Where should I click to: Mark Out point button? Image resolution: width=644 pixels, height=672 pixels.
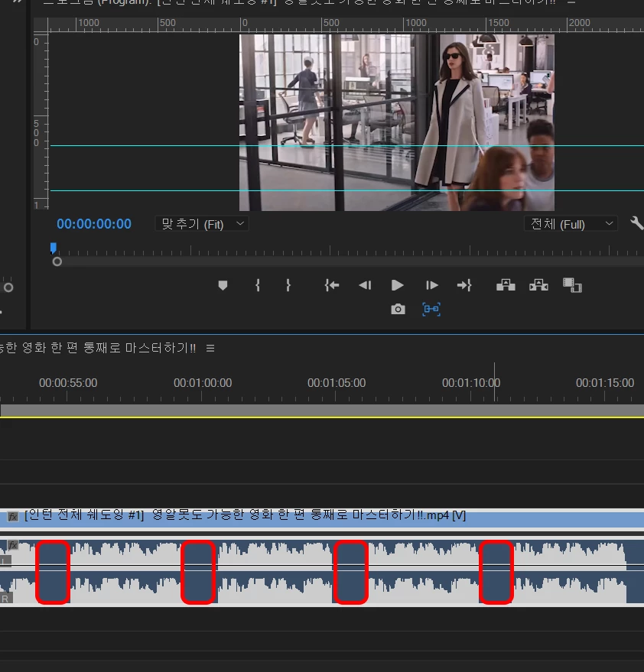click(x=288, y=285)
